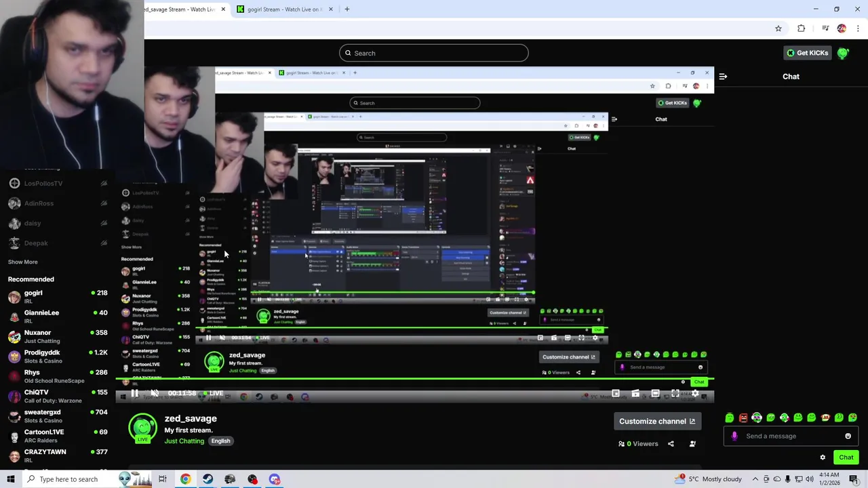Open Discord from the taskbar
Image resolution: width=868 pixels, height=488 pixels.
point(275,479)
